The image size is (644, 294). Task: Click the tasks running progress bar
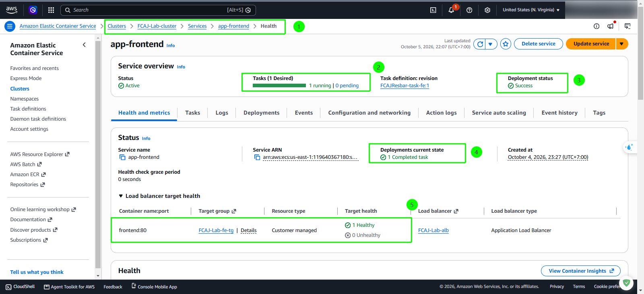(x=279, y=86)
